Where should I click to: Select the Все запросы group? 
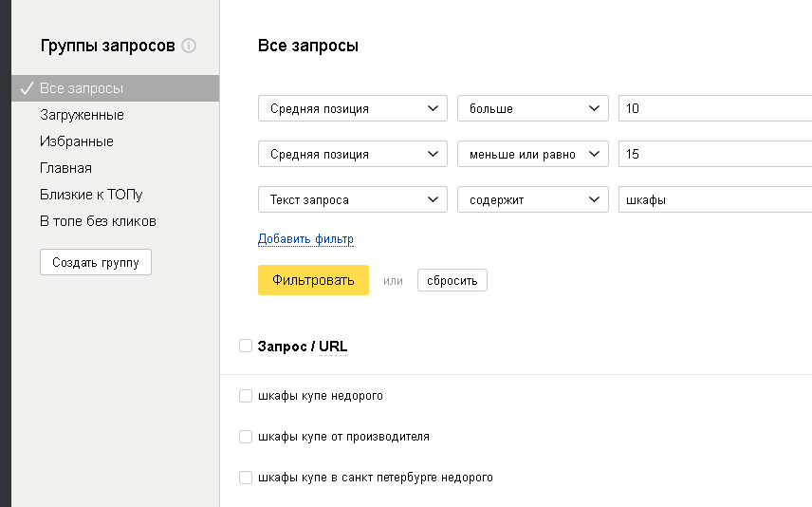(x=82, y=88)
